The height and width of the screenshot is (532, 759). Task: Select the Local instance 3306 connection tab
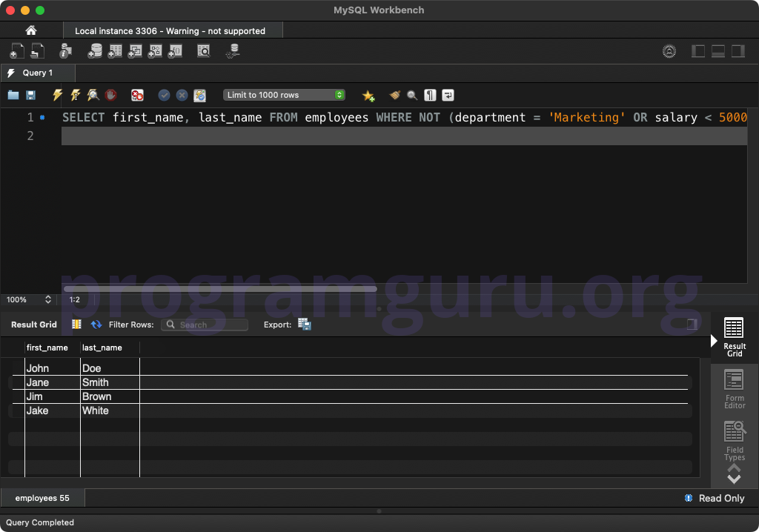pyautogui.click(x=173, y=30)
